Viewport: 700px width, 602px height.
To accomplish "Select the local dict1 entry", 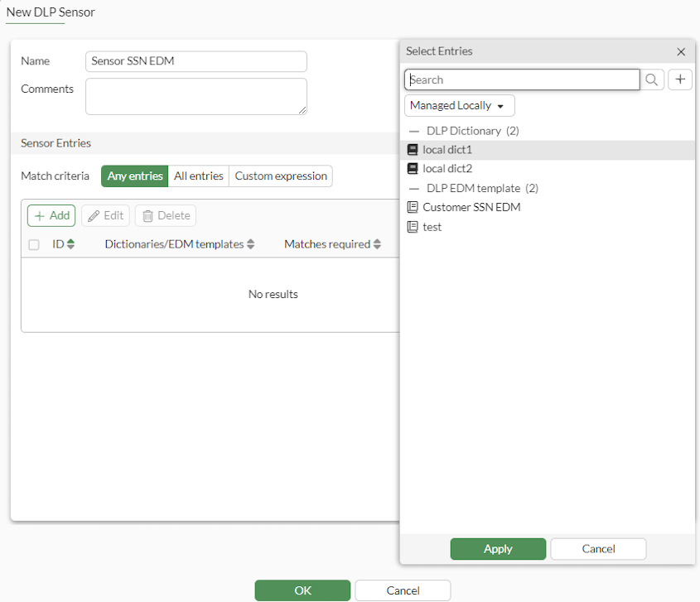I will pyautogui.click(x=548, y=150).
